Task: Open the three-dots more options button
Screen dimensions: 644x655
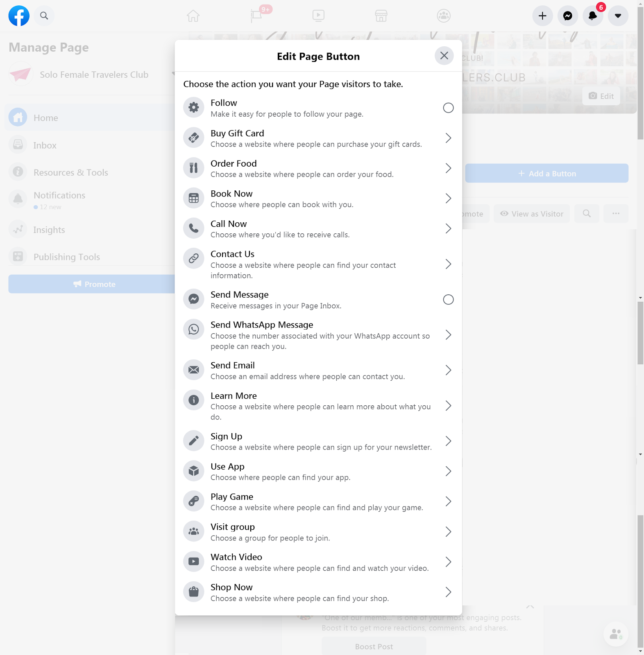Action: 616,214
